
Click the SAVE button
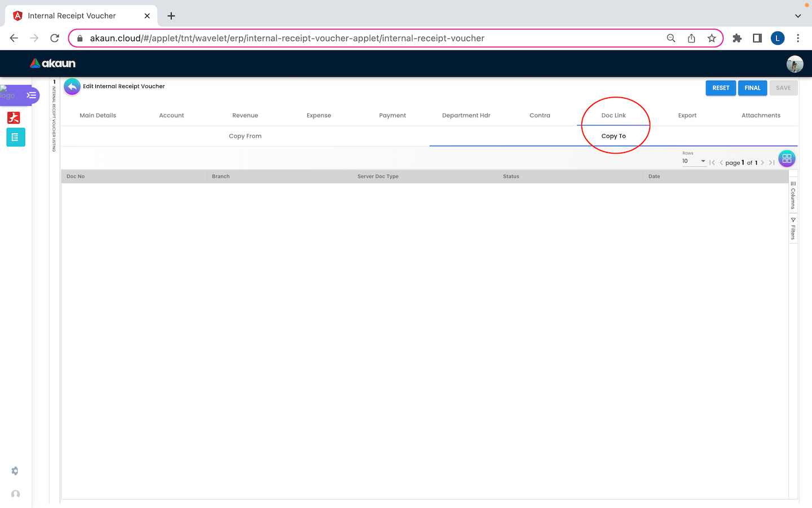tap(783, 88)
